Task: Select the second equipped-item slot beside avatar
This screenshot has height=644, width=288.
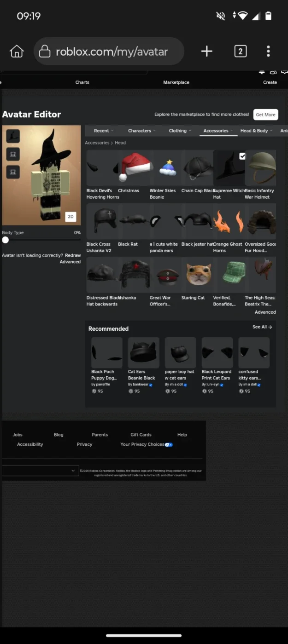Action: point(13,154)
